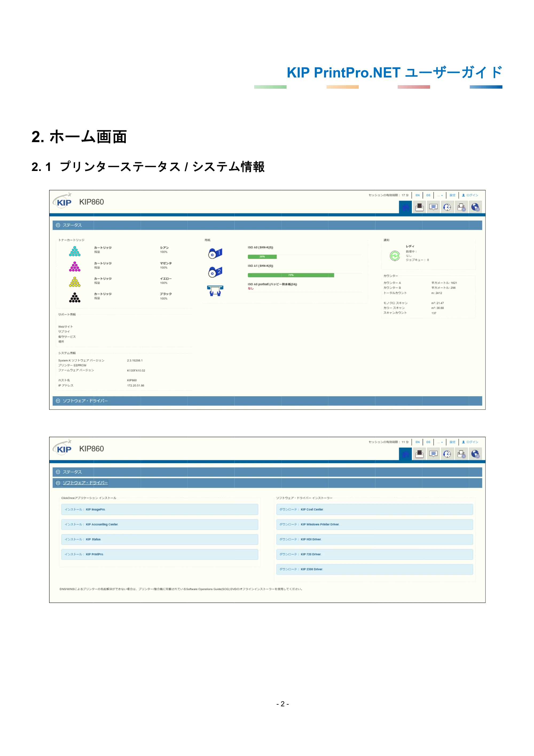Click software version 2.3.19298.1

[135, 361]
